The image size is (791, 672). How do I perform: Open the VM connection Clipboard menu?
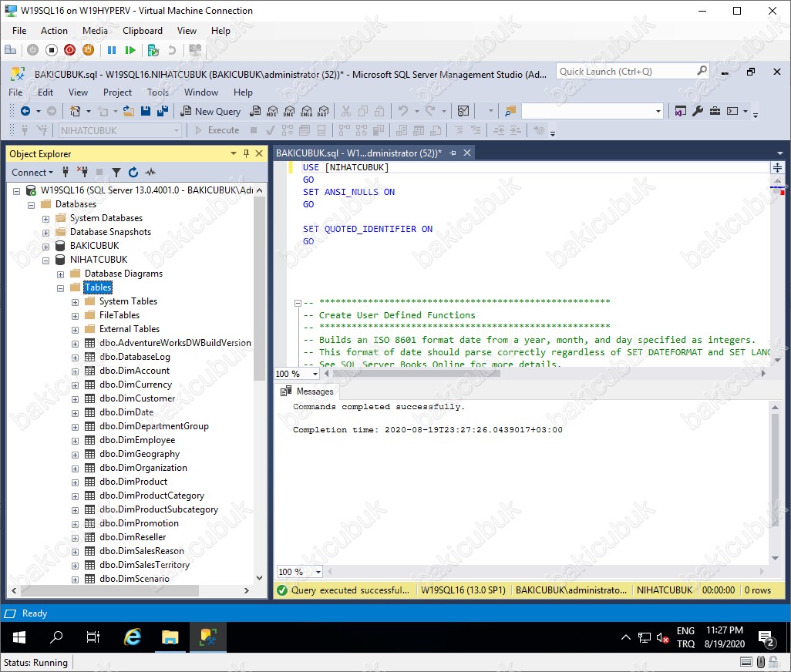[x=143, y=31]
